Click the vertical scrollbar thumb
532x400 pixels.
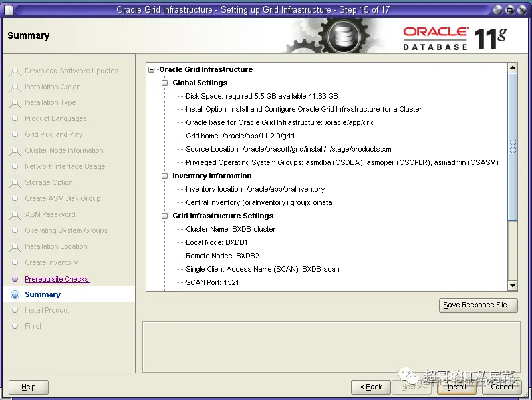(x=513, y=147)
